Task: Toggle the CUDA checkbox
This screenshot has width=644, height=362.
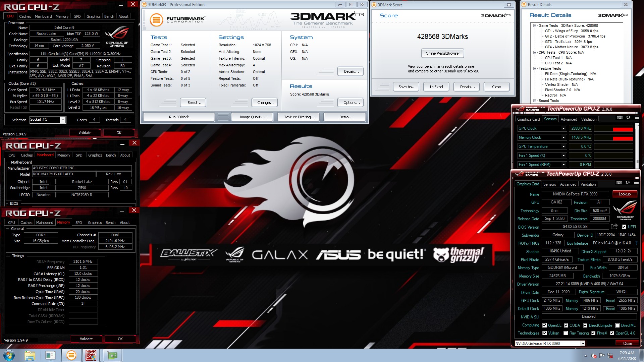Action: (566, 325)
